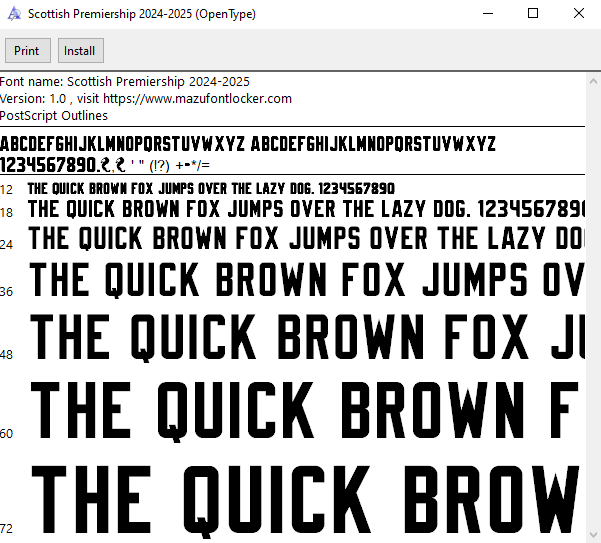This screenshot has height=543, width=601.
Task: Click the 'PostScript Outlines' text
Action: point(54,116)
